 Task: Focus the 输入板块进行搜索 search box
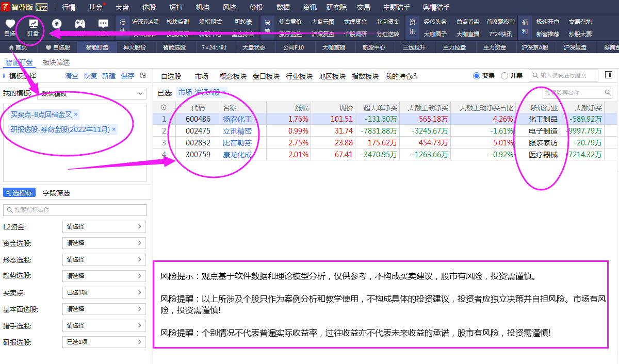point(564,75)
